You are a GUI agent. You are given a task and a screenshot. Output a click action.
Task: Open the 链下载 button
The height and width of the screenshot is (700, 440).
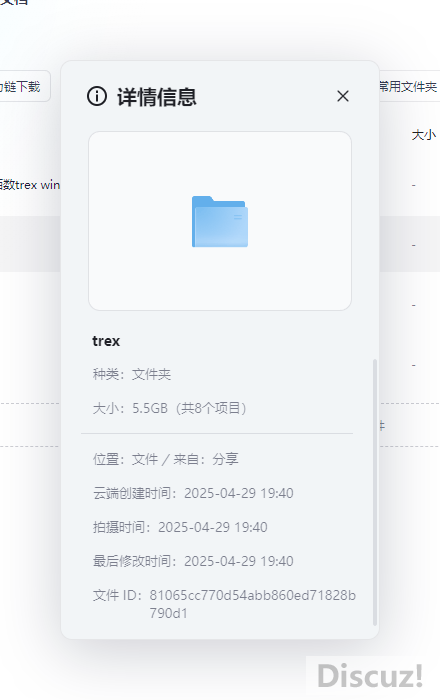22,86
